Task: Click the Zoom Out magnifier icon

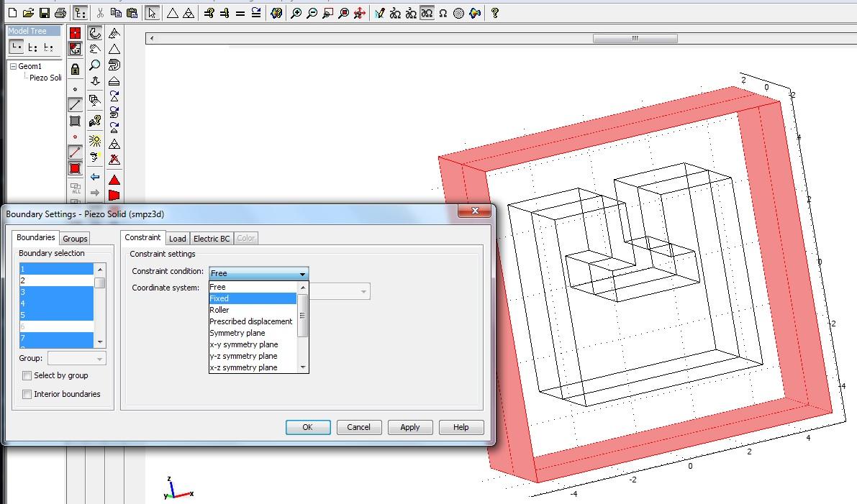Action: click(x=312, y=13)
